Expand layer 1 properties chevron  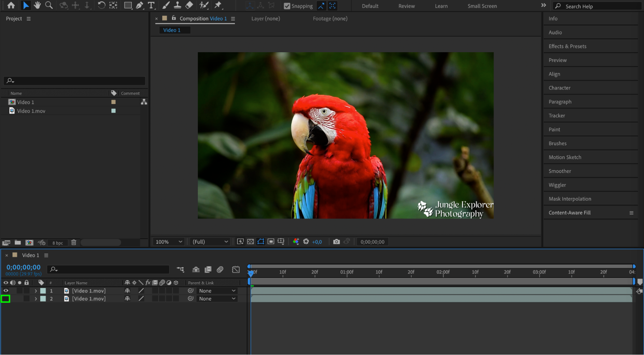tap(36, 291)
